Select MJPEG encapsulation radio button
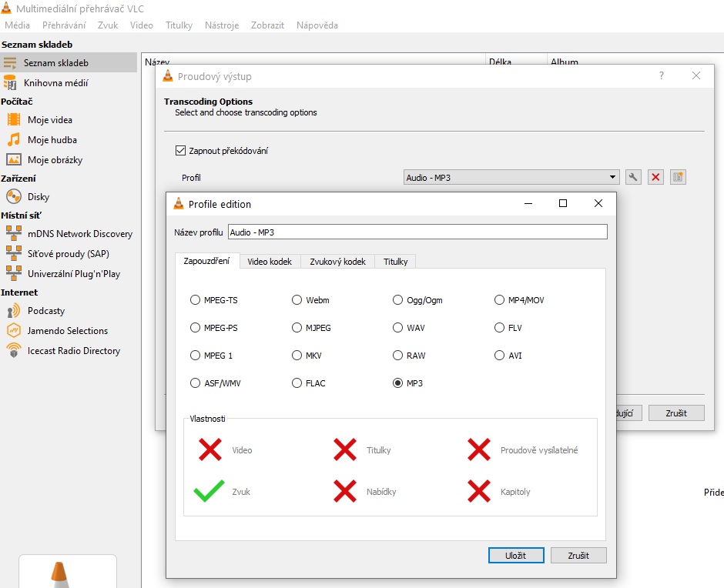 (297, 328)
